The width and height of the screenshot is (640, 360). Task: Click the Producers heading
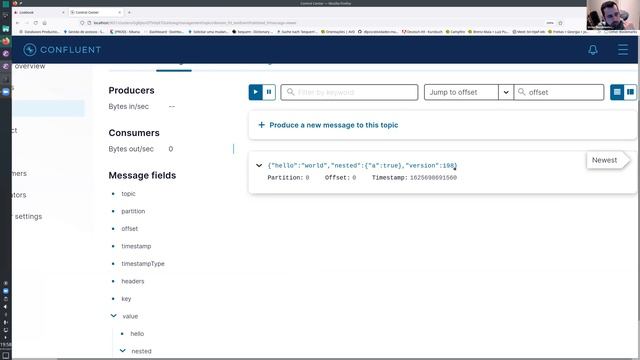[x=131, y=90]
